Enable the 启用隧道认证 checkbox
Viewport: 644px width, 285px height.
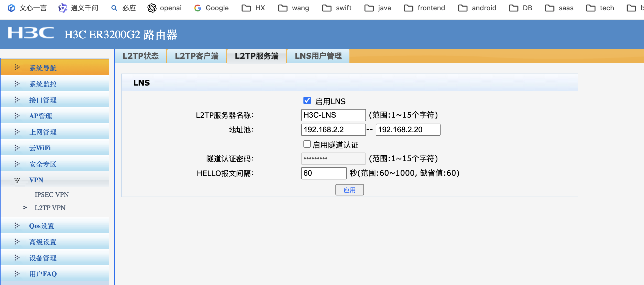(x=307, y=144)
